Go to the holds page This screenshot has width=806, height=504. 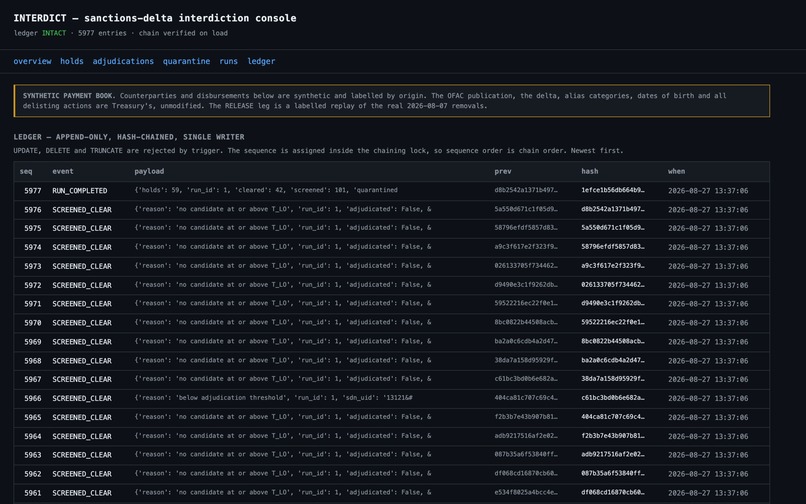click(71, 61)
